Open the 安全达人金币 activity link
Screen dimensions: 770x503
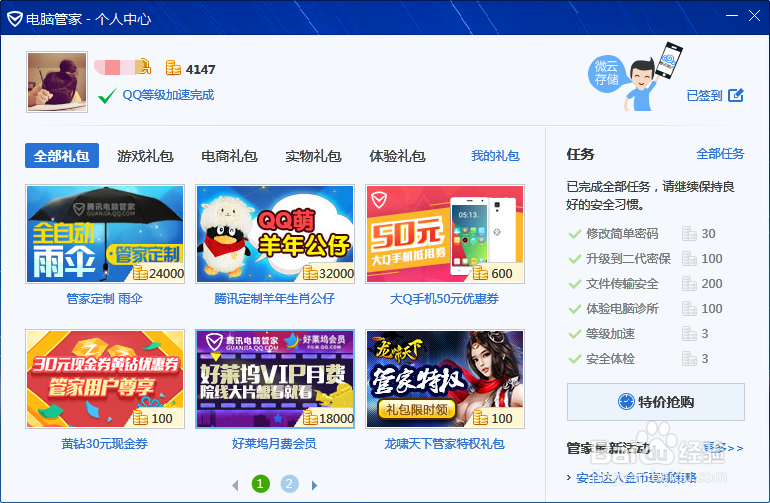click(636, 477)
